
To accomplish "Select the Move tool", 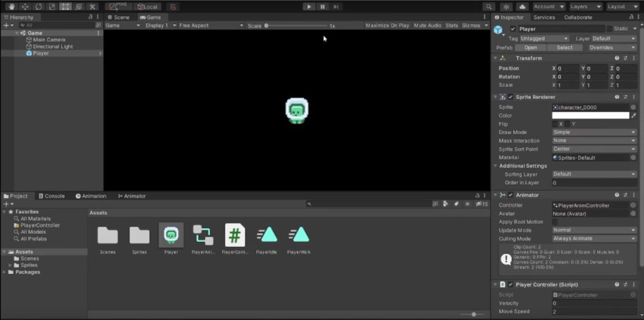I will click(25, 6).
